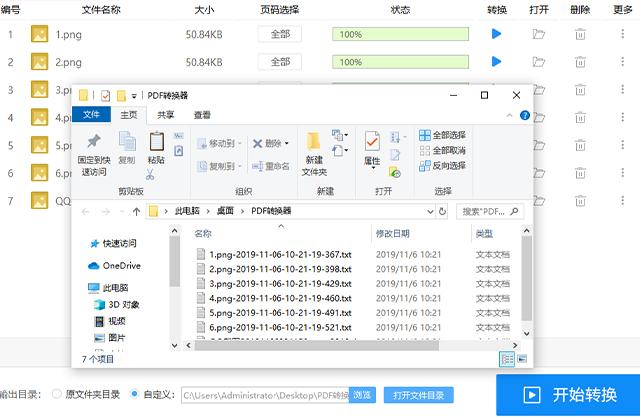
Task: Expand Properties dropdown arrow in ribbon
Action: (x=373, y=168)
